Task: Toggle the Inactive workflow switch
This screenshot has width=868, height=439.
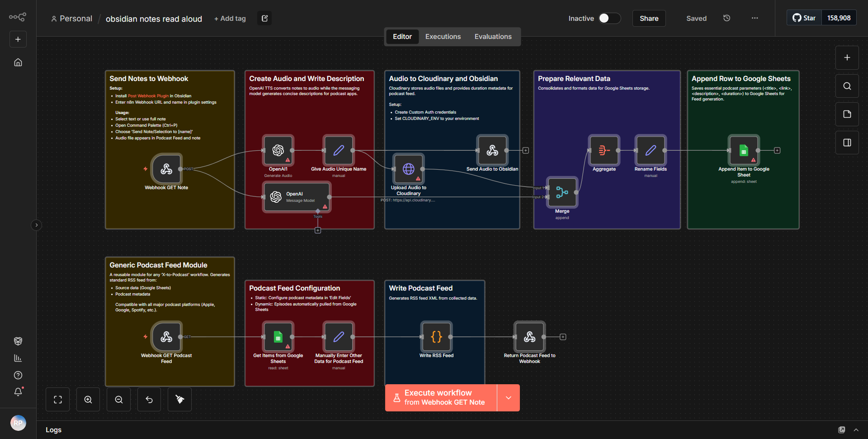Action: point(609,18)
